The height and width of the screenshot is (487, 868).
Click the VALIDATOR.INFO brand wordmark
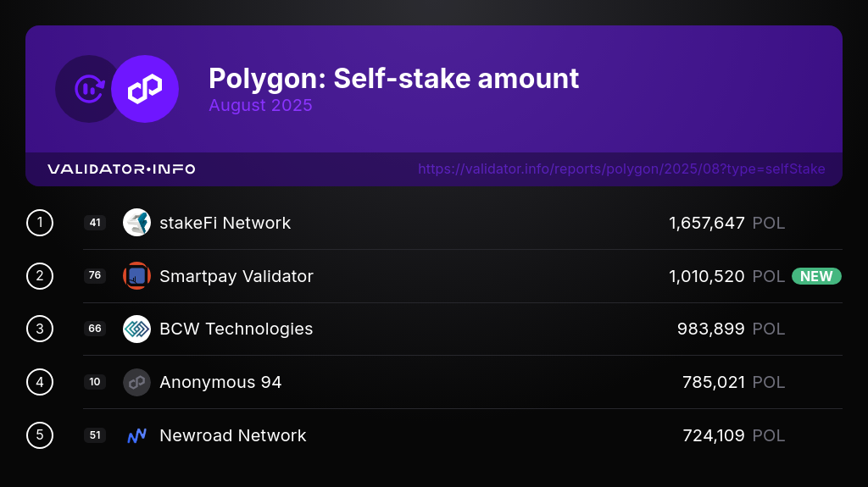(121, 169)
